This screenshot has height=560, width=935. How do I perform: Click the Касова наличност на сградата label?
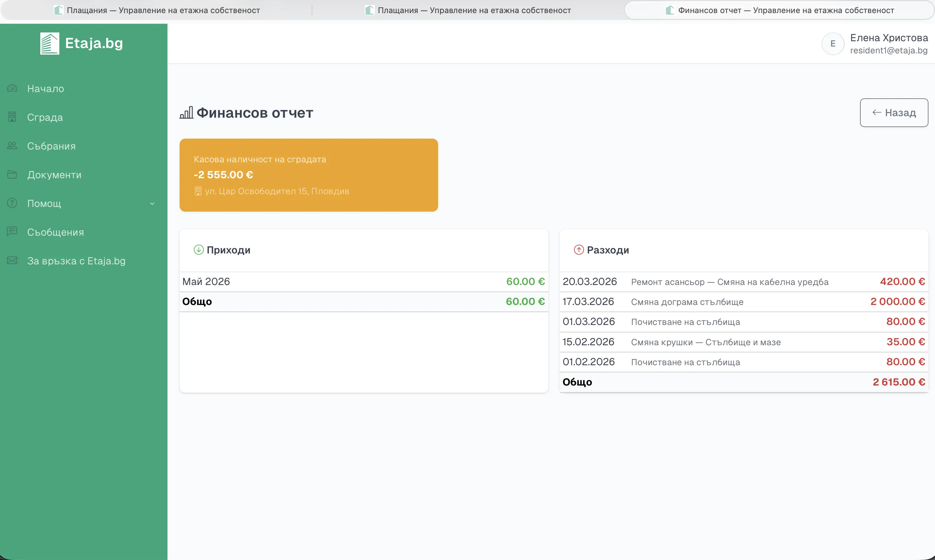260,159
